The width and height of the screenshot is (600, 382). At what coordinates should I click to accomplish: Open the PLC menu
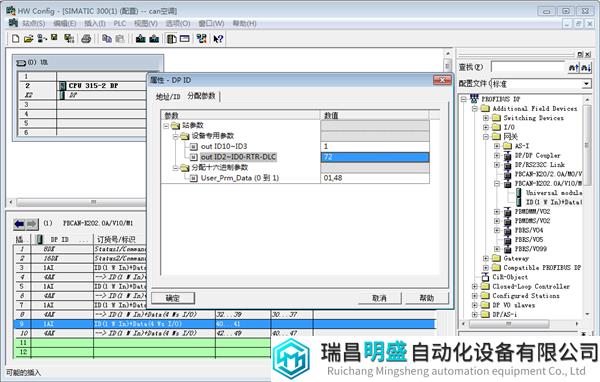click(x=120, y=24)
